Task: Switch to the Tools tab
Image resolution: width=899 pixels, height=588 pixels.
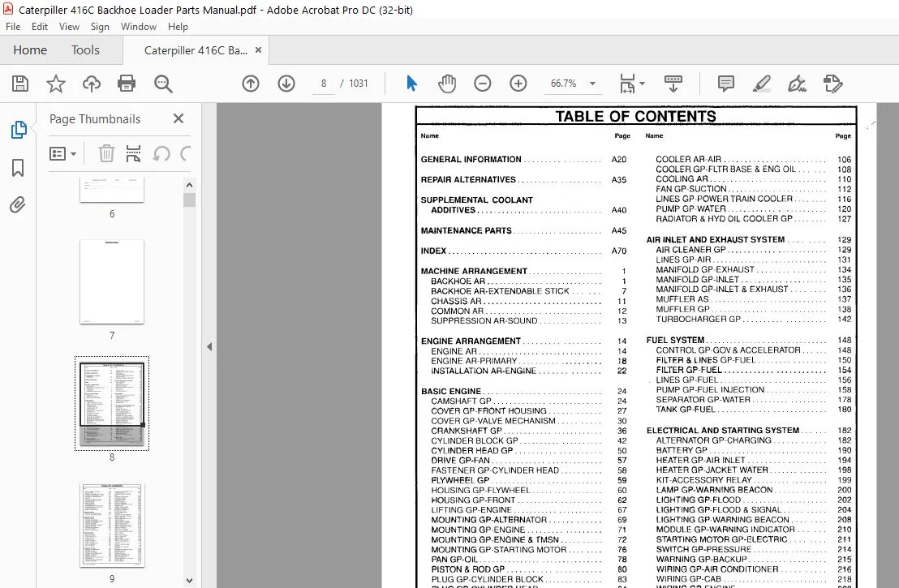Action: pos(85,50)
